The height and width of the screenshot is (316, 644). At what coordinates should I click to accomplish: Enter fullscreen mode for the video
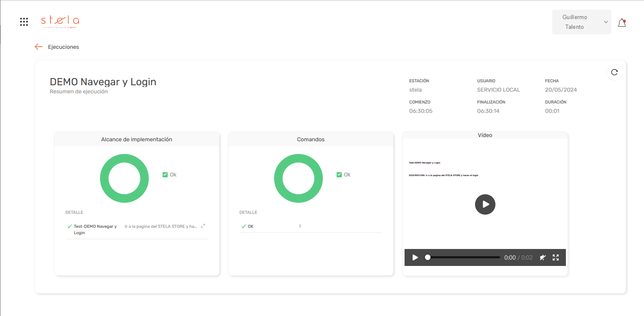[556, 257]
